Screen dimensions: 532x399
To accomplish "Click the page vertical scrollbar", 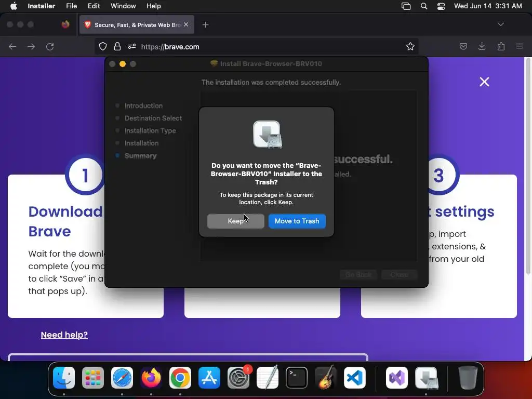I will [528, 166].
